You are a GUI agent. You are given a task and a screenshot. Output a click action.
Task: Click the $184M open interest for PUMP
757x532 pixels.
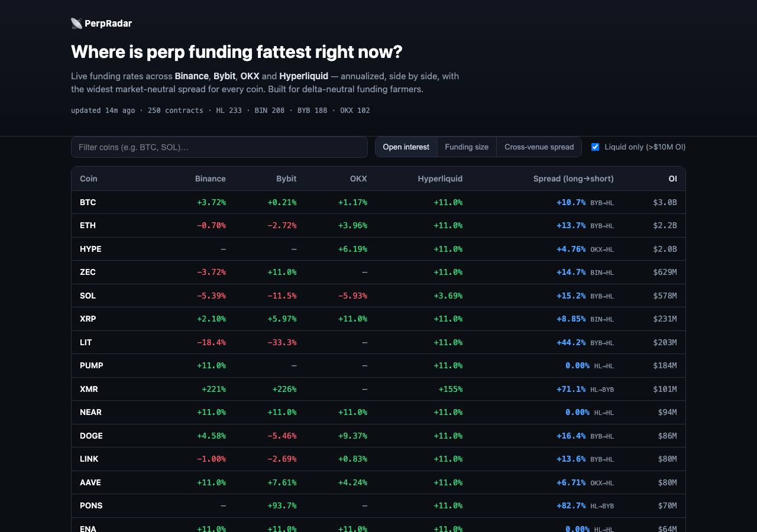pyautogui.click(x=665, y=365)
